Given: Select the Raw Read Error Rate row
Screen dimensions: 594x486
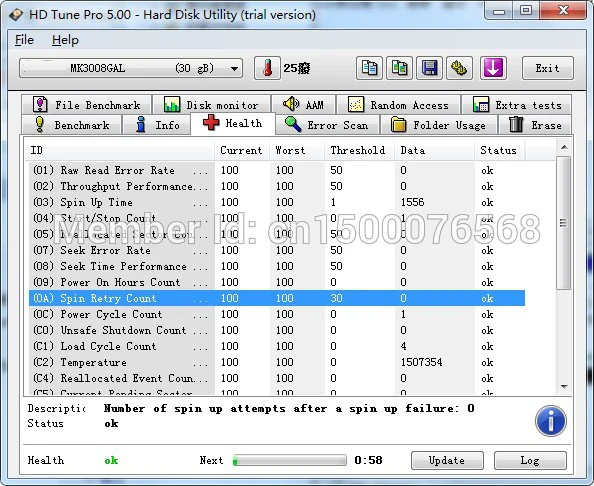Looking at the screenshot, I should [x=277, y=170].
